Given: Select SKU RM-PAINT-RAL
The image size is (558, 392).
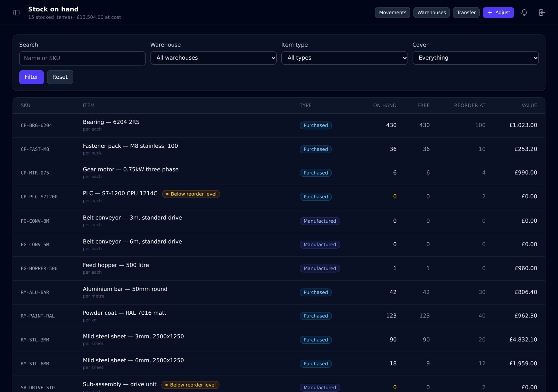Looking at the screenshot, I should click(x=38, y=316).
